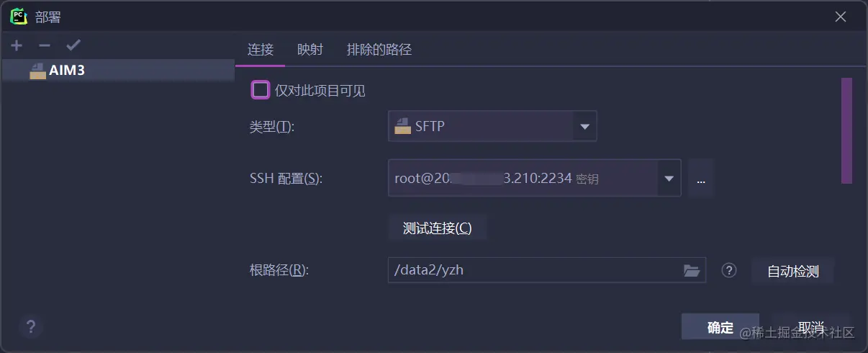Expand the SSH 配置 dropdown arrow
This screenshot has width=868, height=353.
pyautogui.click(x=669, y=179)
